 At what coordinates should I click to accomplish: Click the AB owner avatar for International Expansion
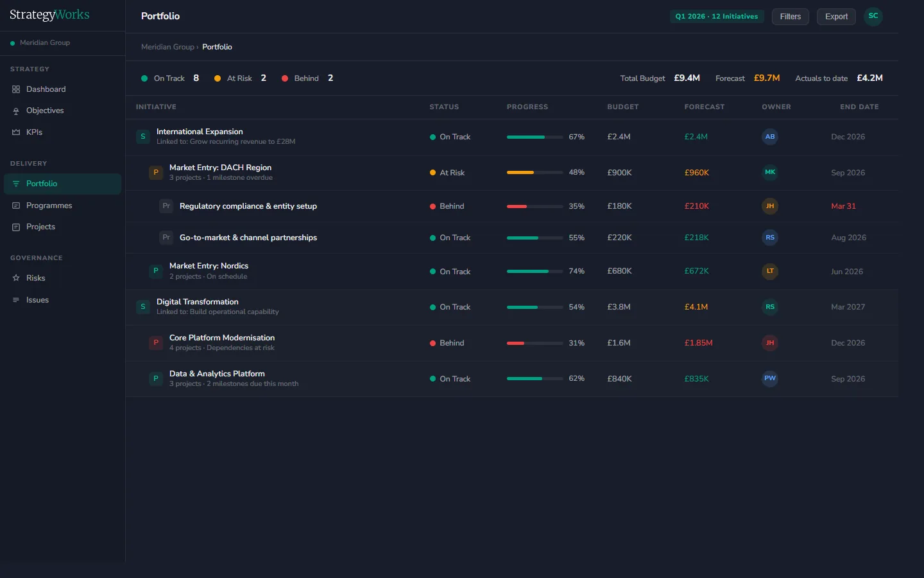770,137
